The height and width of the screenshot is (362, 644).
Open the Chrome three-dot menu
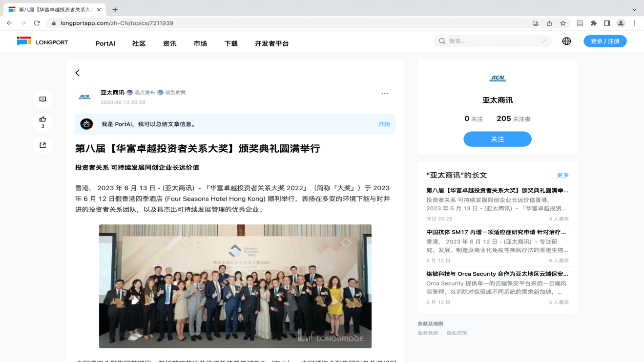point(635,23)
